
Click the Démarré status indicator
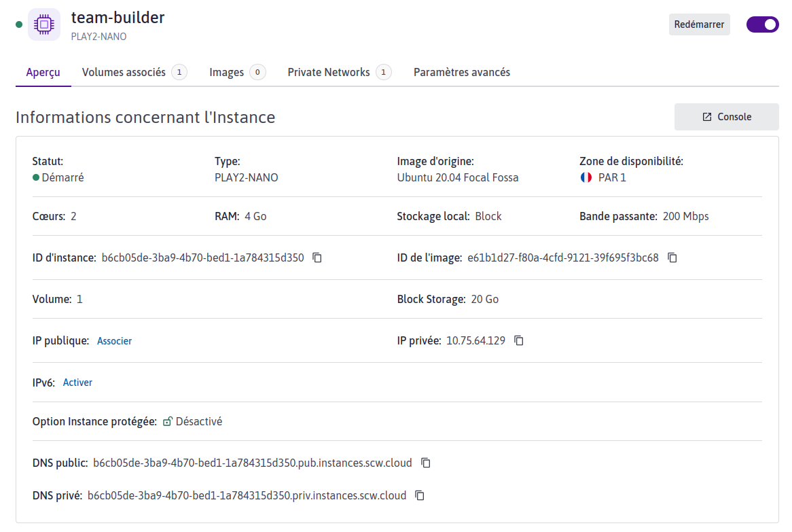tap(58, 177)
